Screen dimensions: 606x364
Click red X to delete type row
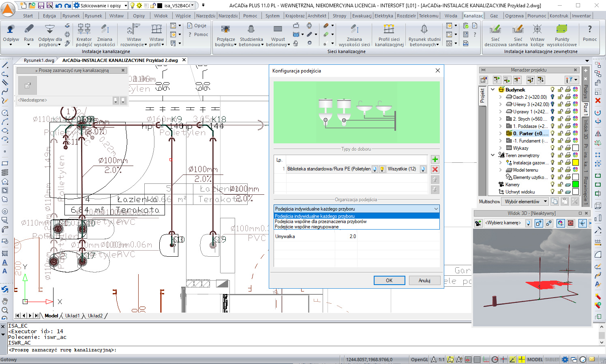point(435,170)
